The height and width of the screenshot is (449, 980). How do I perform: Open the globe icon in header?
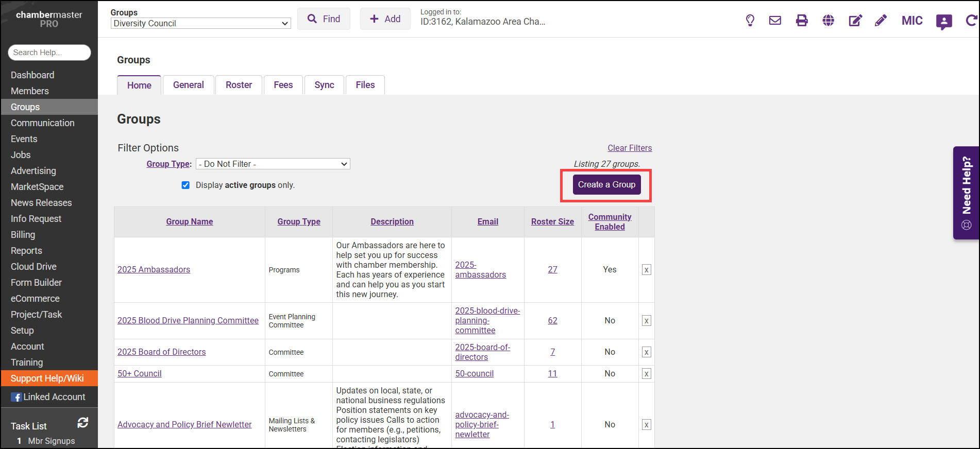(x=828, y=21)
